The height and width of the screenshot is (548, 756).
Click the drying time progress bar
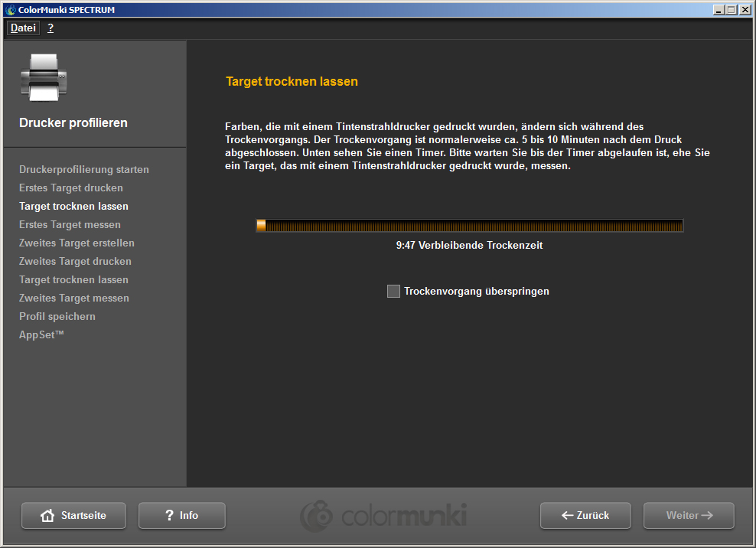(470, 225)
